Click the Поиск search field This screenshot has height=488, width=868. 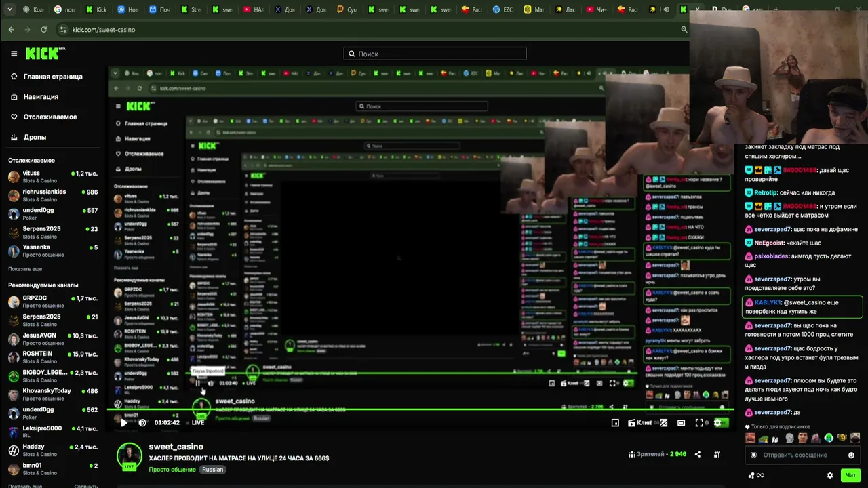coord(435,54)
